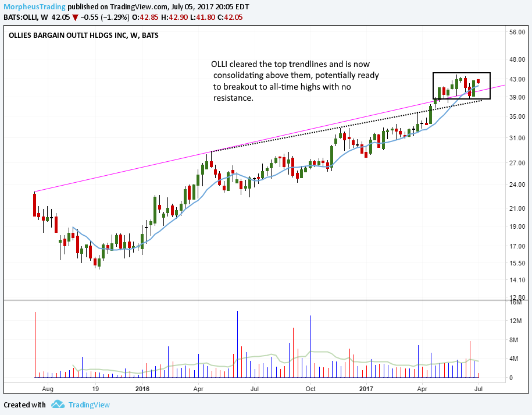Viewport: 532px width, 415px height.
Task: Click the 19.00 price axis label
Action: 517,226
